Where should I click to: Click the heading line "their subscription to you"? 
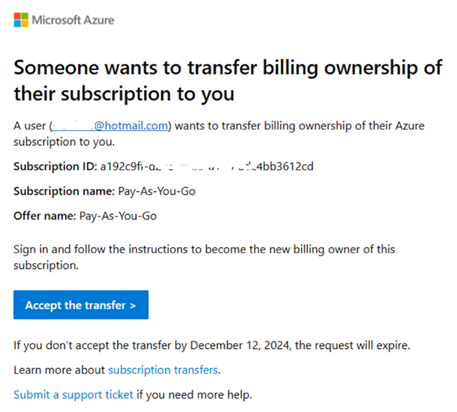[124, 94]
